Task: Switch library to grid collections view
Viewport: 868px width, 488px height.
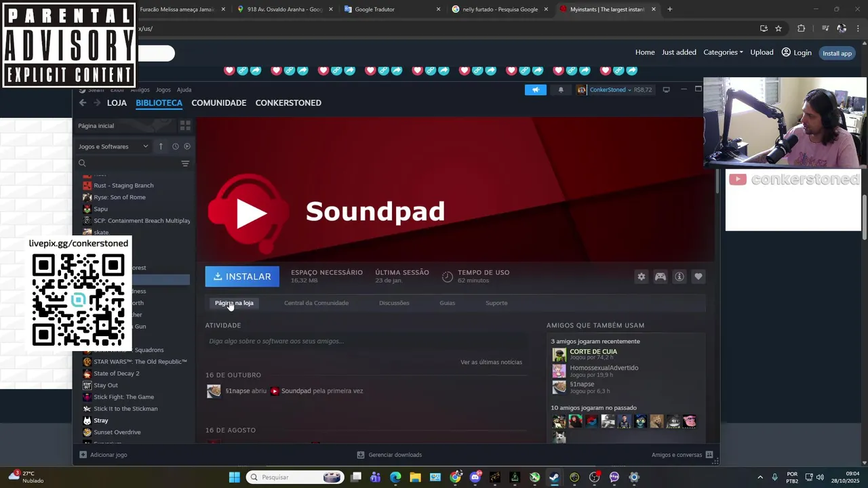Action: click(x=185, y=126)
